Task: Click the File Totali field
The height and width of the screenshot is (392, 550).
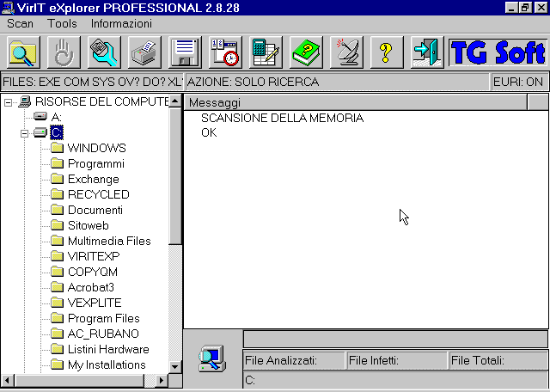Action: coord(498,360)
